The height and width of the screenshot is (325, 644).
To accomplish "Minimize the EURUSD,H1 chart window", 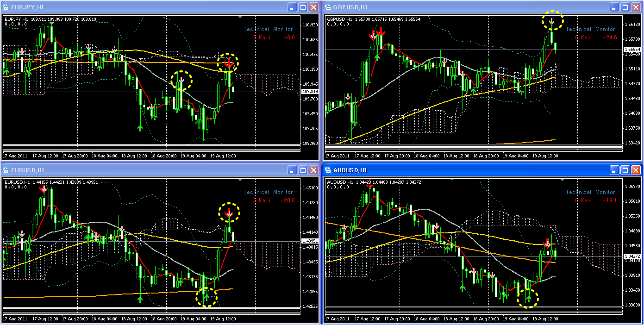I will [x=292, y=170].
